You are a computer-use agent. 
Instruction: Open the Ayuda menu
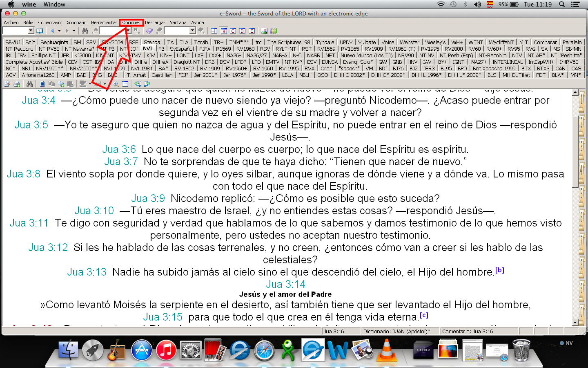point(198,22)
